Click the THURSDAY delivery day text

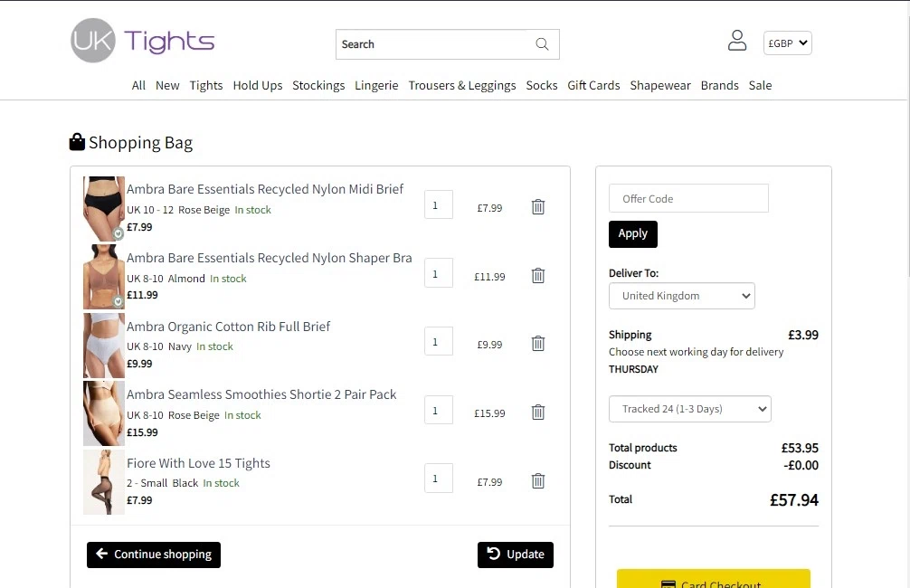(x=634, y=369)
